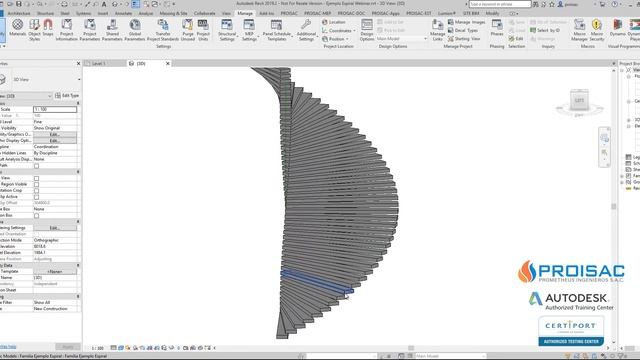The image size is (640, 360).
Task: Open Additional Settings dropdown
Action: tap(306, 29)
